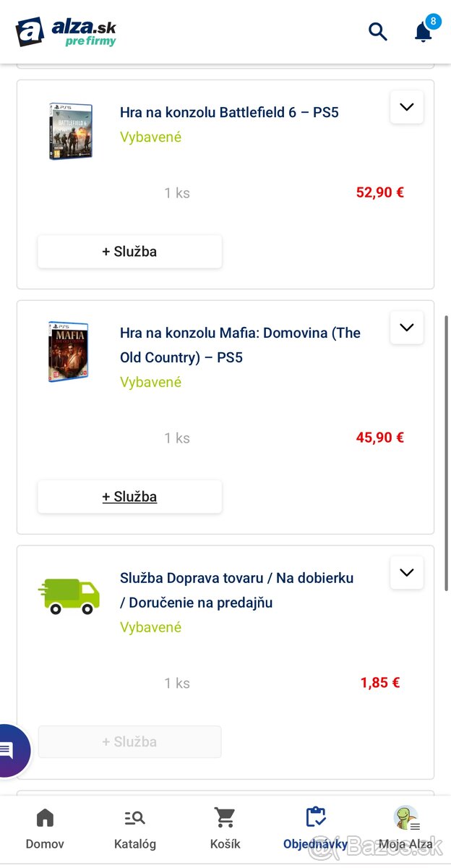Open the Moja Alza profile tab

(405, 828)
